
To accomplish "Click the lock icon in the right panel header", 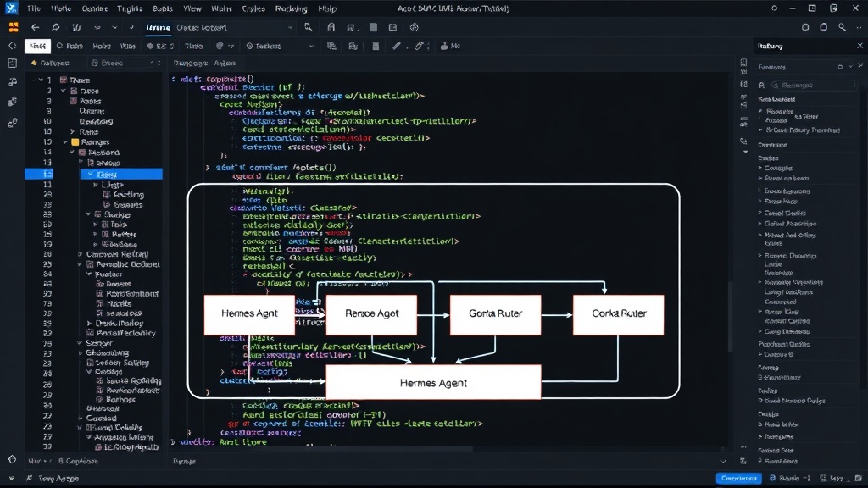I will tap(840, 66).
